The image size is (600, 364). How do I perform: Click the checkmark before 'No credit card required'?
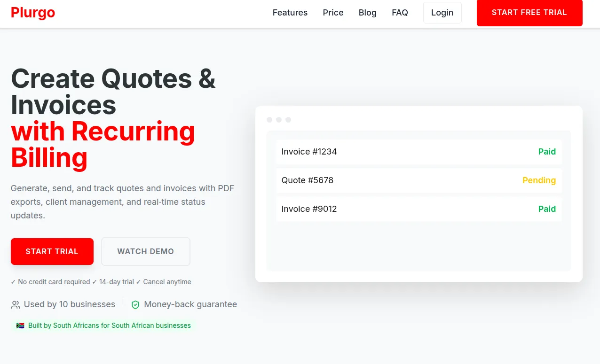tap(13, 282)
